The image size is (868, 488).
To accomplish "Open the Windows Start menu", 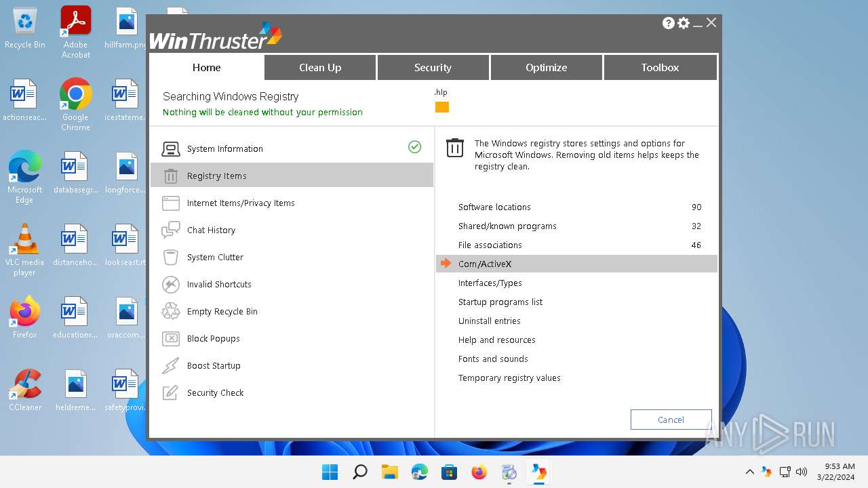I will click(x=330, y=472).
